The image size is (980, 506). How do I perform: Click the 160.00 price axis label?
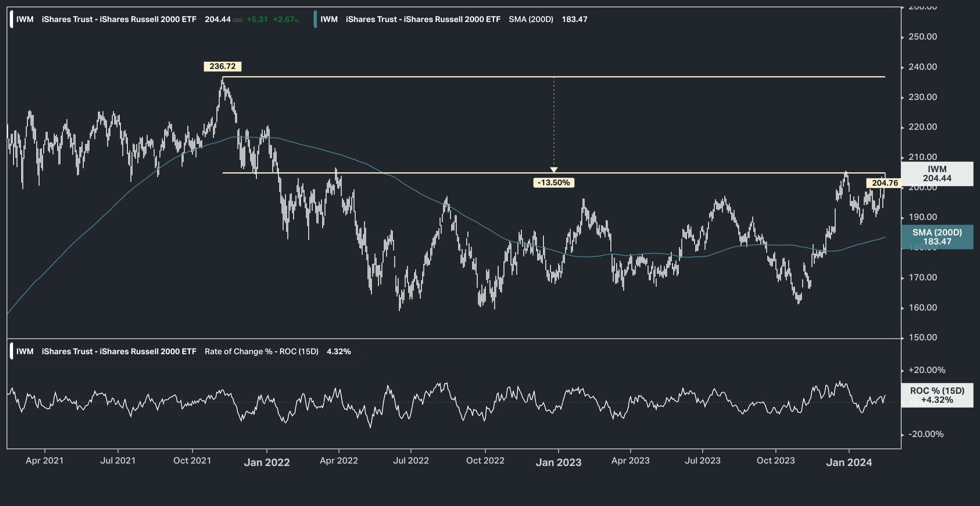(x=922, y=308)
